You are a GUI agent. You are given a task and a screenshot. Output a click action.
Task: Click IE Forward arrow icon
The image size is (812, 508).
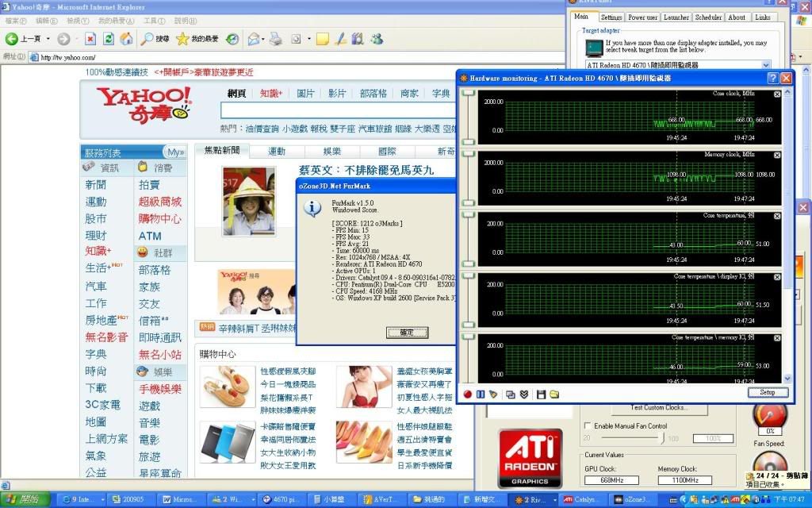pos(63,39)
